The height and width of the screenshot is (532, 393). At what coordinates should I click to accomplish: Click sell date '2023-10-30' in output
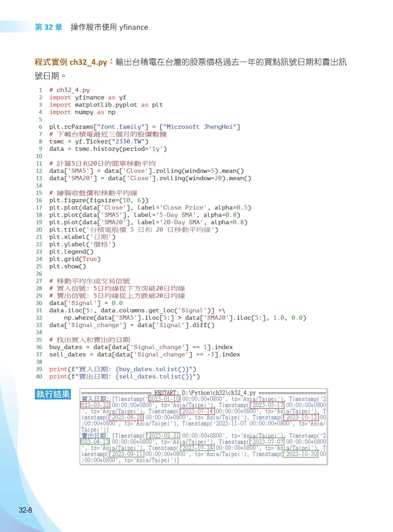[x=301, y=454]
